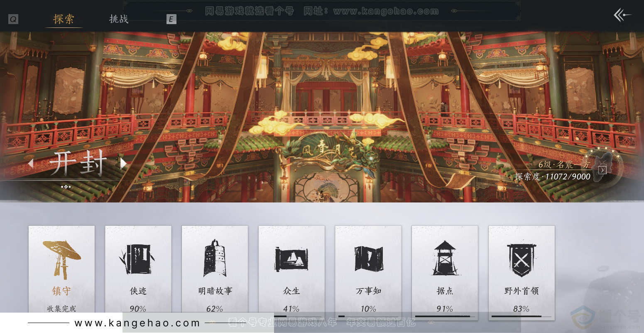Click the 明暗故事 bell icon
Screen dimensions: 644x333
215,258
